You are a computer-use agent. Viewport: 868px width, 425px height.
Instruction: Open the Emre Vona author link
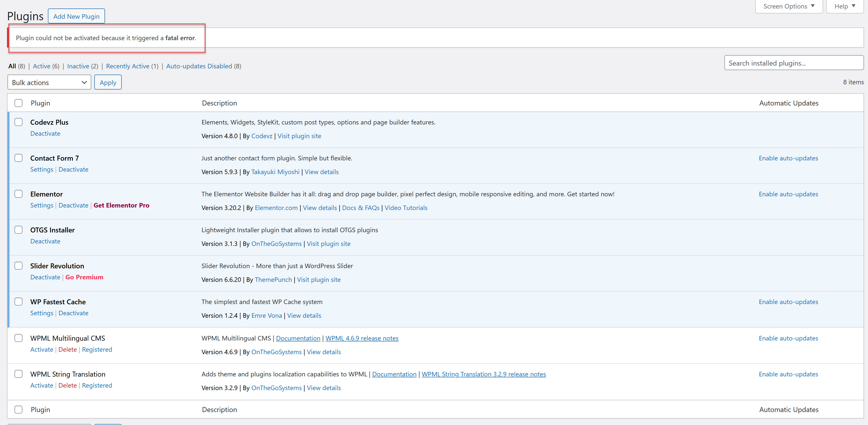click(267, 316)
